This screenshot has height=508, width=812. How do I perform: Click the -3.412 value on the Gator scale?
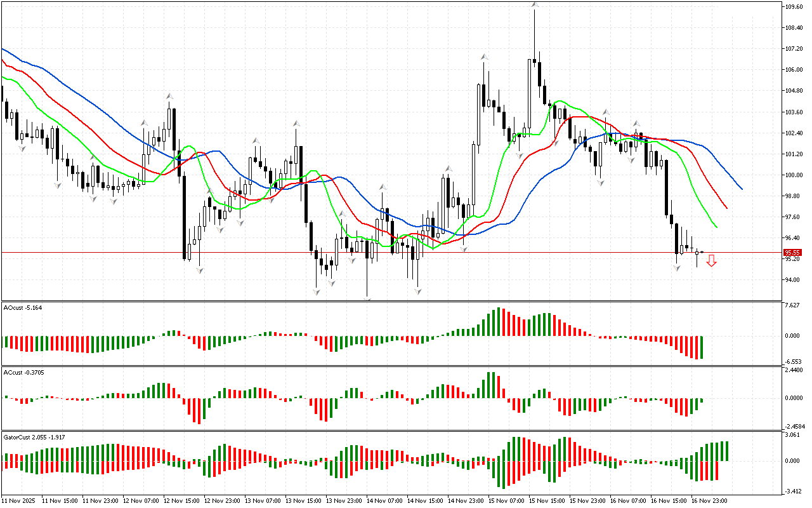click(x=792, y=491)
